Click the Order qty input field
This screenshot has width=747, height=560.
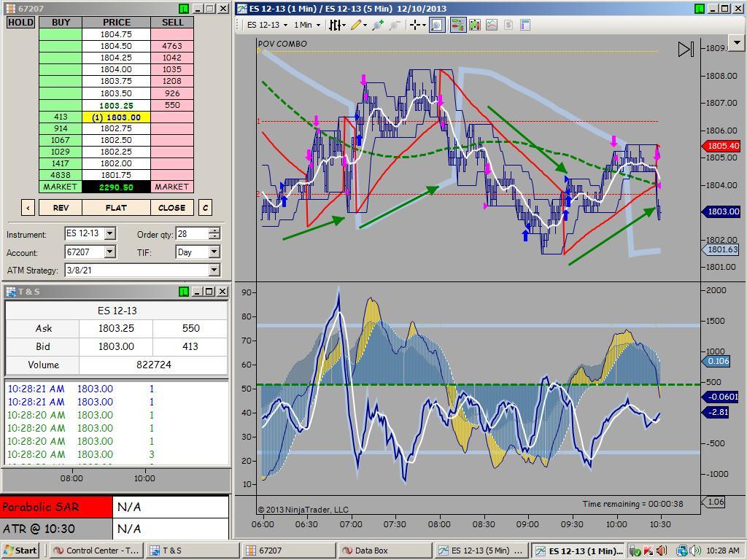(192, 234)
